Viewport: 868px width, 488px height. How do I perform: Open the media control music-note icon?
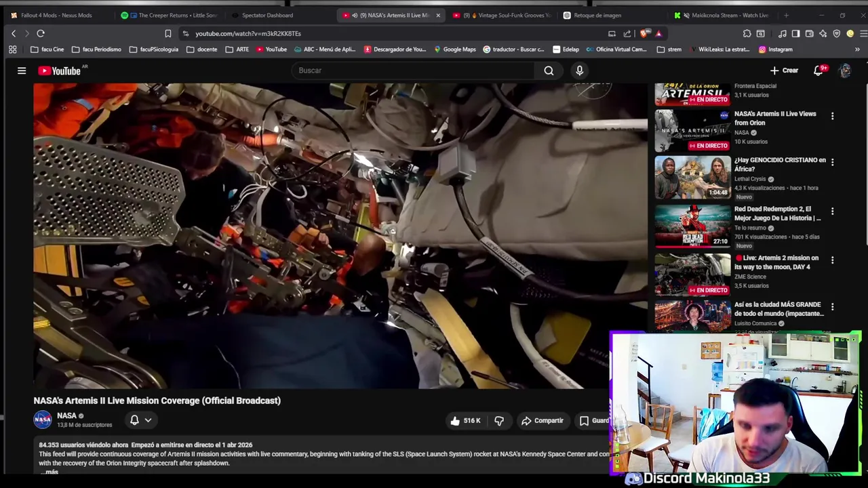tap(783, 33)
